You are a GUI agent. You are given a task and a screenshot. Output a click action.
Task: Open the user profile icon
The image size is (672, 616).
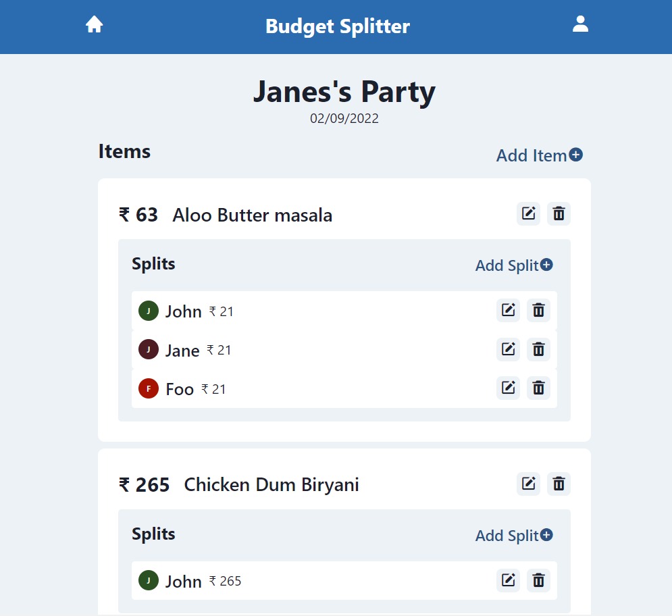click(579, 24)
